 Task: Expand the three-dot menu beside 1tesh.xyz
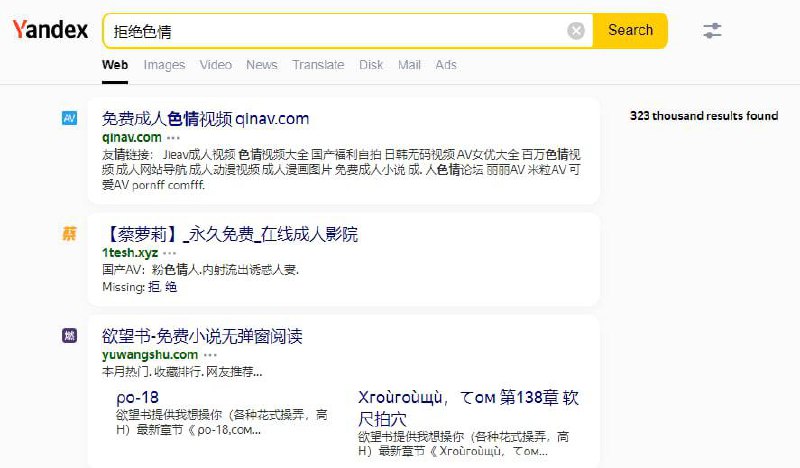click(169, 253)
